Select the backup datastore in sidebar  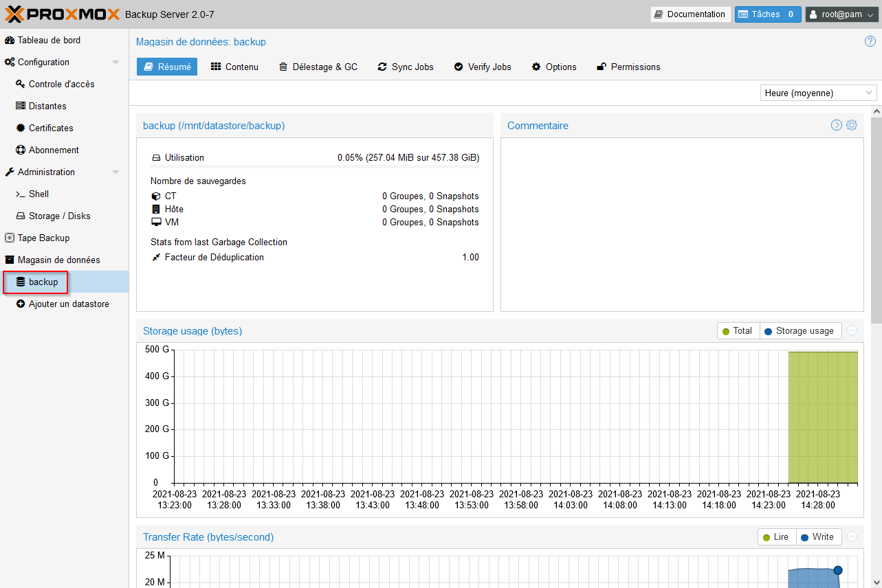point(43,282)
